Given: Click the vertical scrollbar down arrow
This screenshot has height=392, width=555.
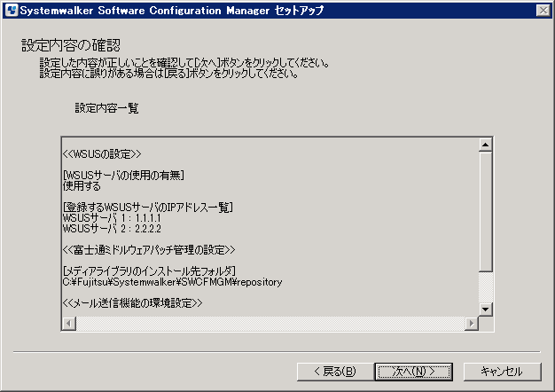Looking at the screenshot, I should (x=485, y=310).
